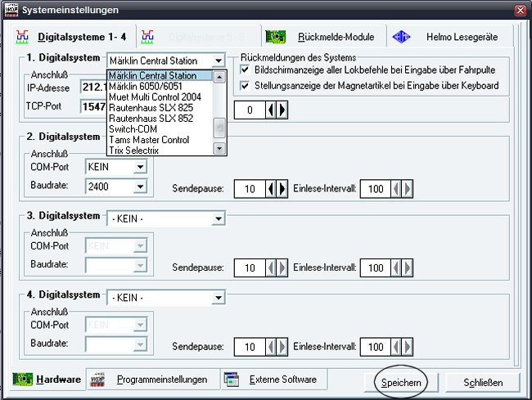The width and height of the screenshot is (532, 400).
Task: Click the IP-Adresse input field
Action: (93, 88)
